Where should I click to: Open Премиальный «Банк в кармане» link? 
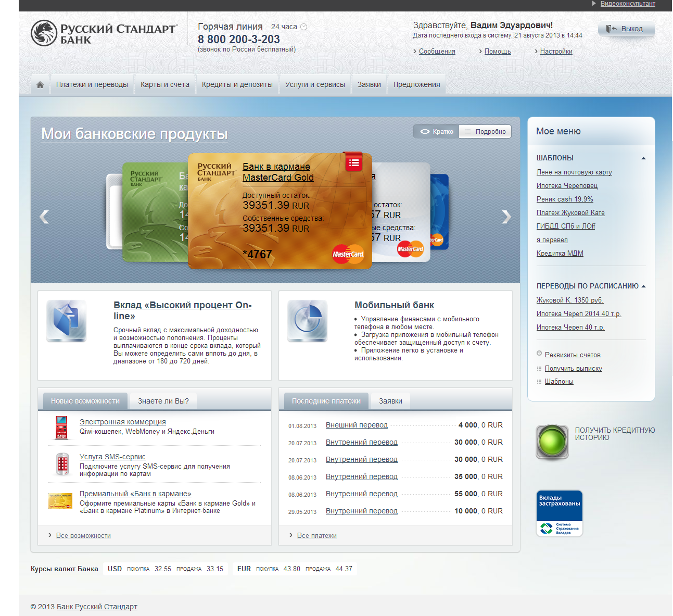tap(135, 494)
